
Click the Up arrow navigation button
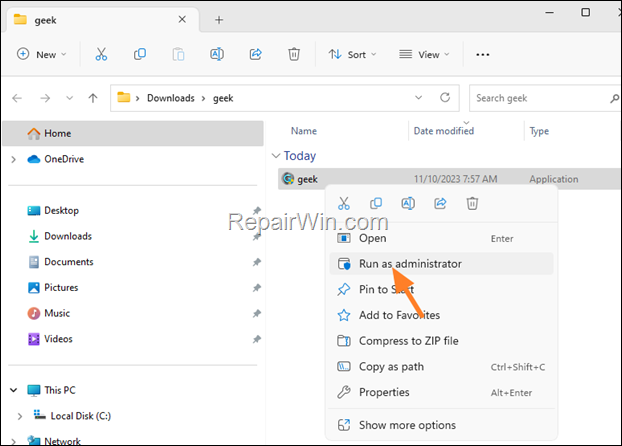(93, 98)
